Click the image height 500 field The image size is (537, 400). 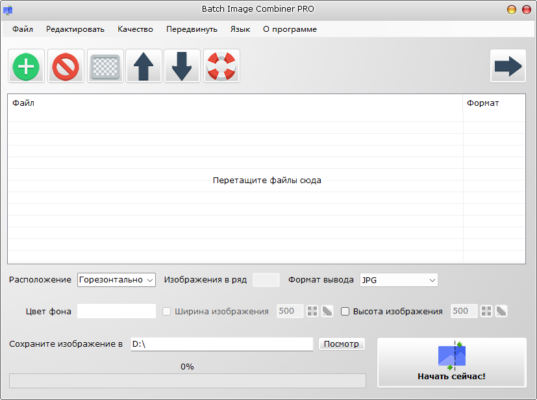coord(464,311)
